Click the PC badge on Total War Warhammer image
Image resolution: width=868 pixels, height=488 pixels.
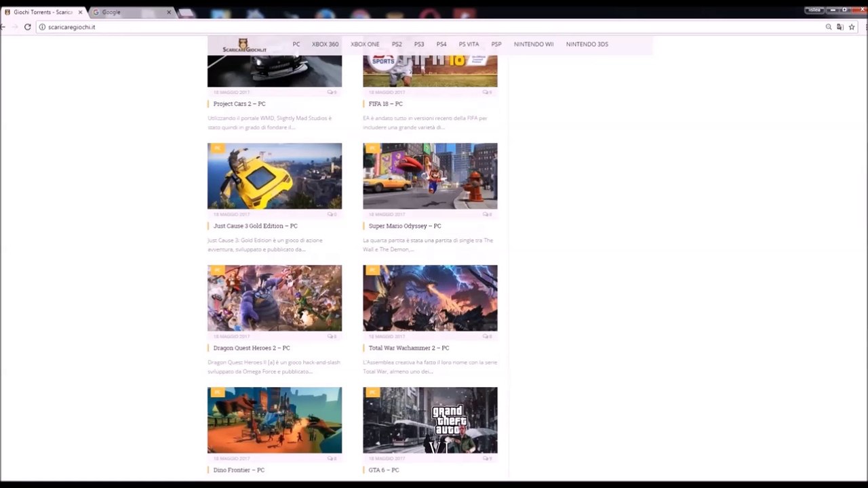pos(372,270)
